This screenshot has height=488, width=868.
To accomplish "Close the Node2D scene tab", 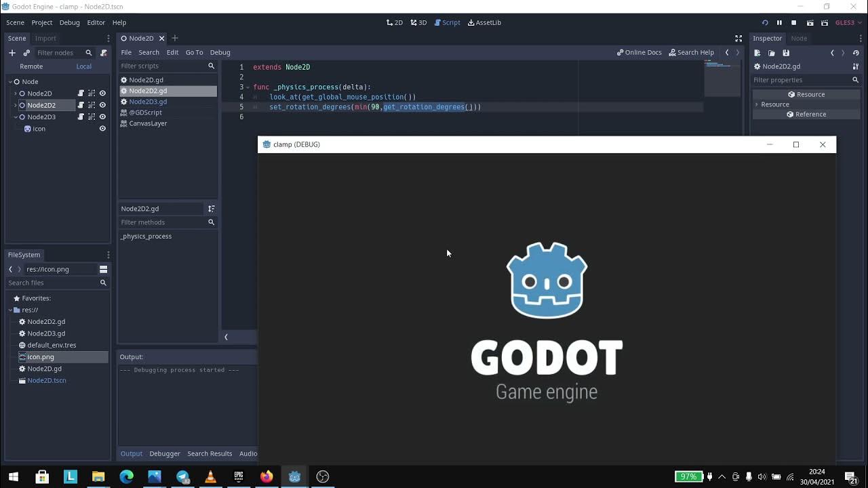I will pos(161,39).
